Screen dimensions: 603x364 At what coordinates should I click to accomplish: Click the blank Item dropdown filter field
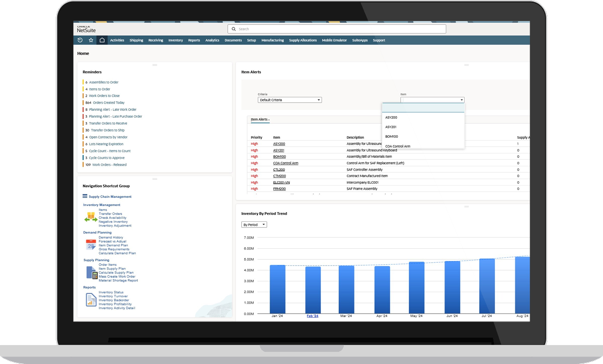point(423,108)
